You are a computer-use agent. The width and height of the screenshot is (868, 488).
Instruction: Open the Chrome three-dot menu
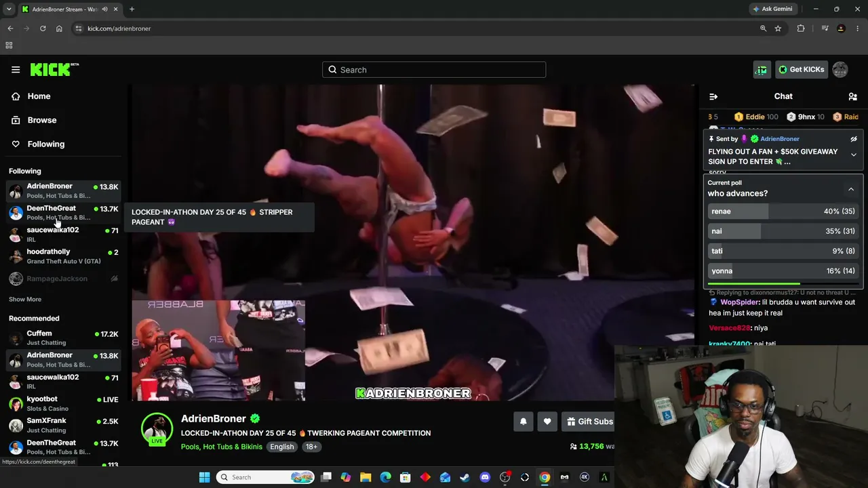(858, 28)
